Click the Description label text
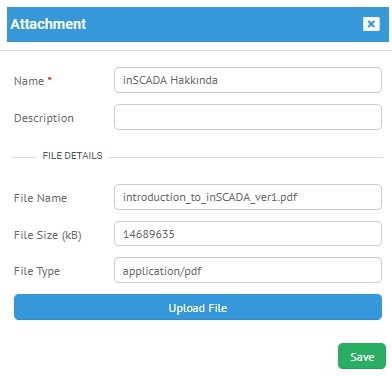 [x=44, y=118]
